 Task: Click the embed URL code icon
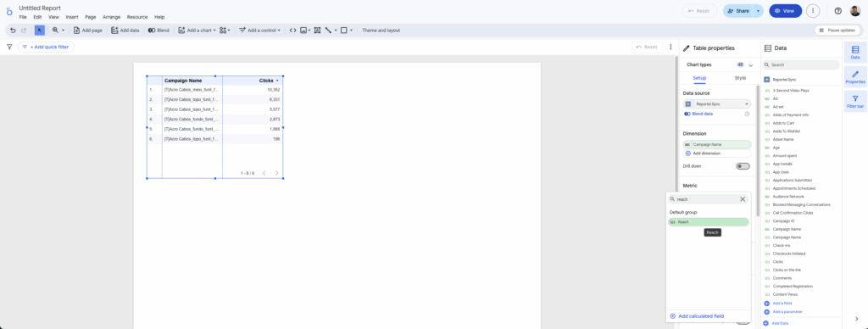pos(292,31)
